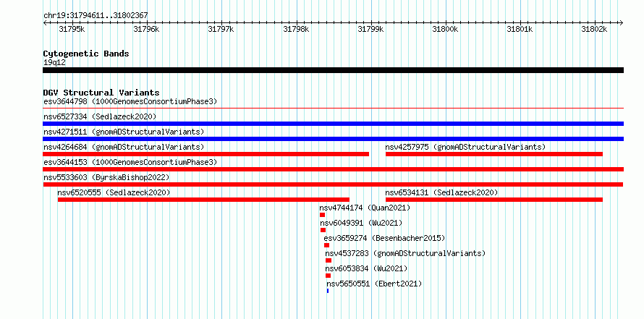Image resolution: width=644 pixels, height=319 pixels.
Task: Open nsv5650551 (Ebert2021) label
Action: 374,284
